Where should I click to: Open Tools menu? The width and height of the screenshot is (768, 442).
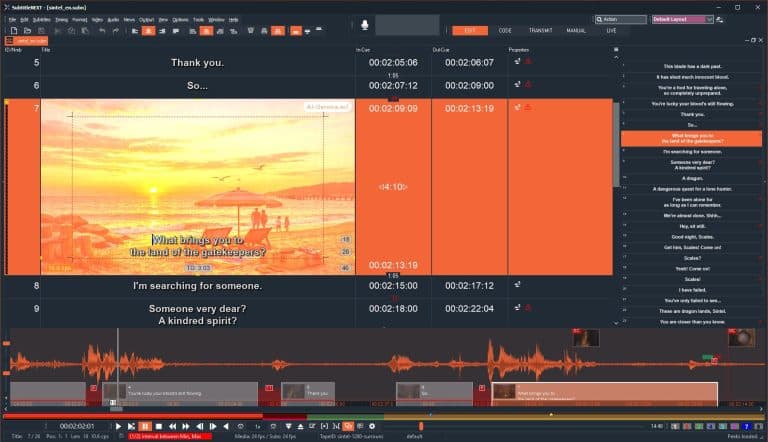point(198,20)
